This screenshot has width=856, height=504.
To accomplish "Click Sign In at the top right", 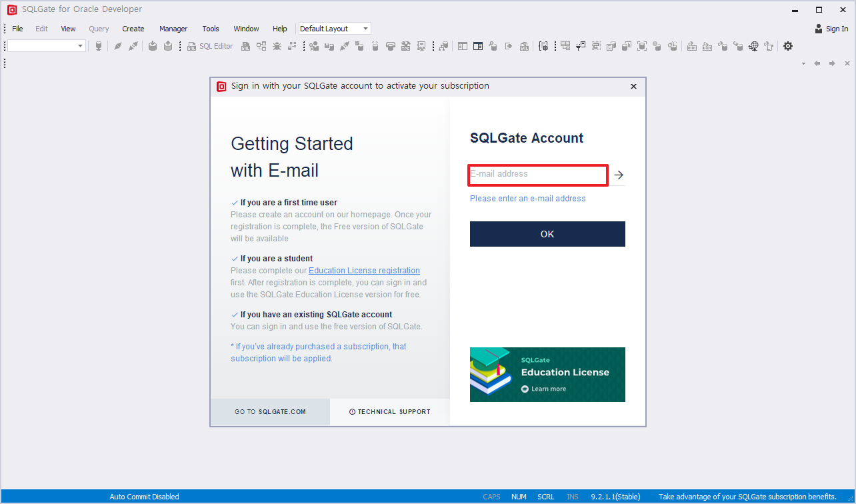I will [831, 29].
